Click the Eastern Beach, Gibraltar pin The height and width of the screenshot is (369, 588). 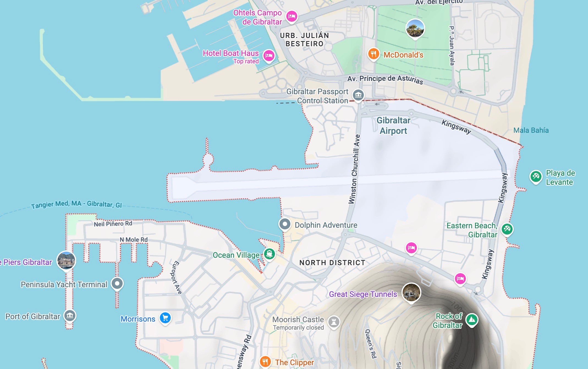tap(507, 229)
